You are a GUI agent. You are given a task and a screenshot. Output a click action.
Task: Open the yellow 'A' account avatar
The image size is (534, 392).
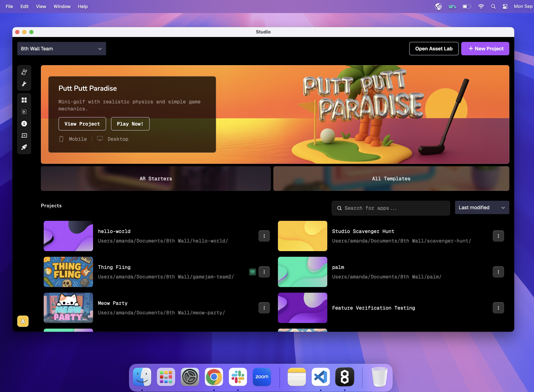coord(23,321)
